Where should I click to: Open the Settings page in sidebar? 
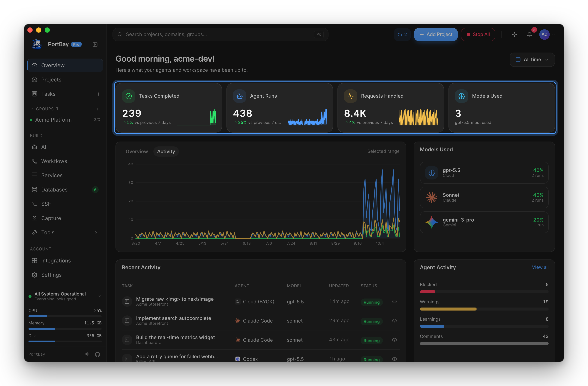[x=65, y=275]
